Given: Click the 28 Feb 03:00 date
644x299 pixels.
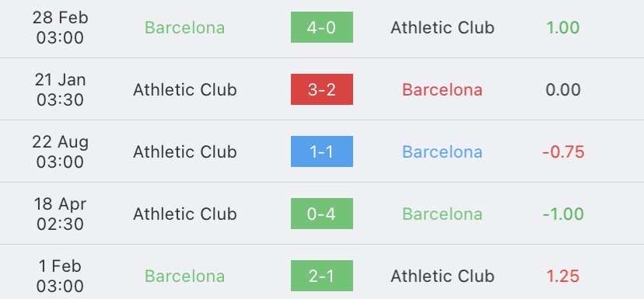Looking at the screenshot, I should point(61,27).
